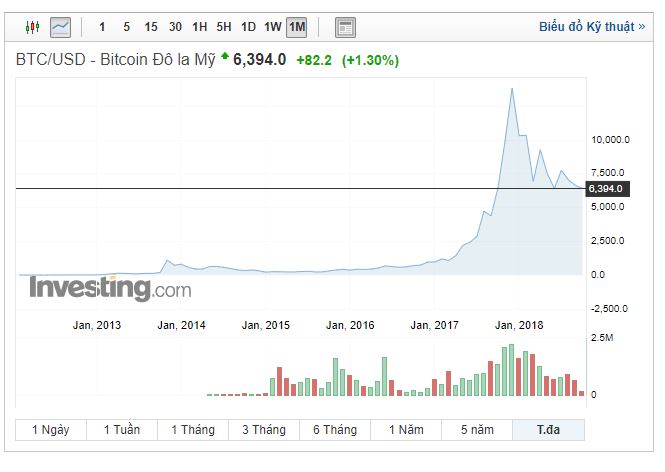Set interval to 1 minute
The height and width of the screenshot is (472, 665).
tap(102, 27)
